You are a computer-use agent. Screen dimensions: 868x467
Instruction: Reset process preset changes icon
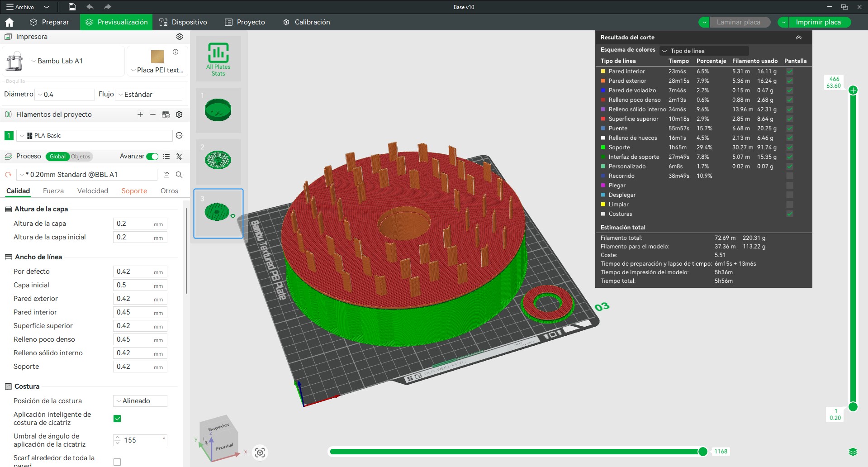click(8, 175)
